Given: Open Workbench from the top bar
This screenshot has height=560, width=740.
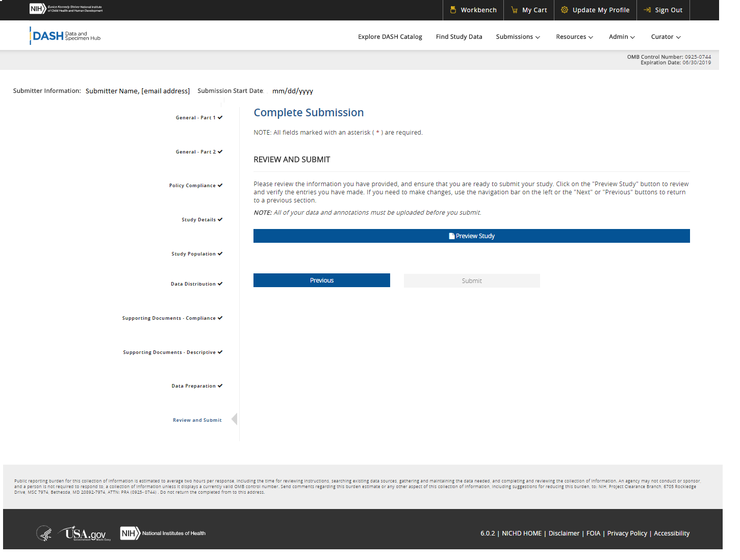Looking at the screenshot, I should pos(473,10).
